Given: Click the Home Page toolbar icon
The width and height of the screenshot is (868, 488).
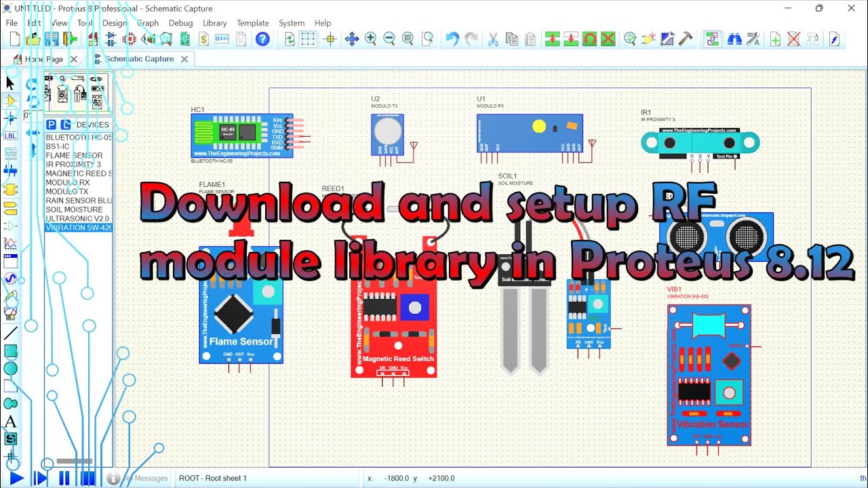Looking at the screenshot, I should (x=92, y=39).
